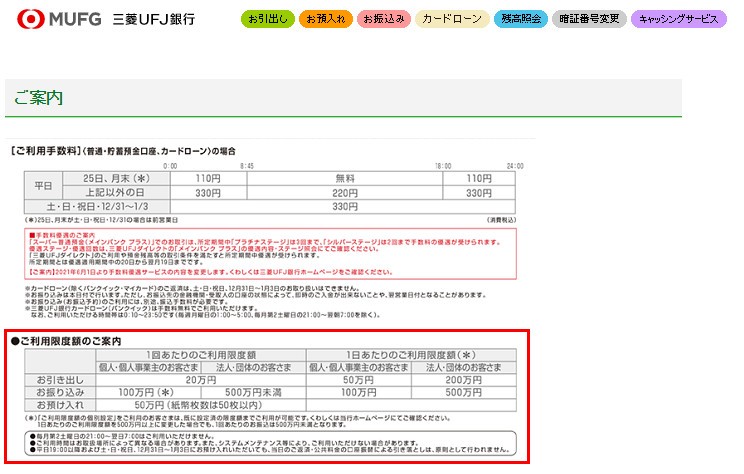The width and height of the screenshot is (744, 474).
Task: Choose the 暗証番号変更 gray button
Action: click(589, 19)
